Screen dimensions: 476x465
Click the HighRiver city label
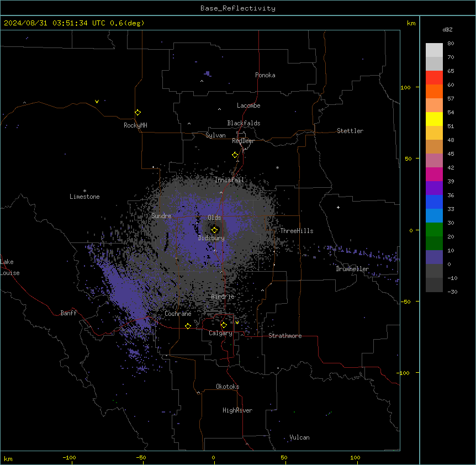237,410
